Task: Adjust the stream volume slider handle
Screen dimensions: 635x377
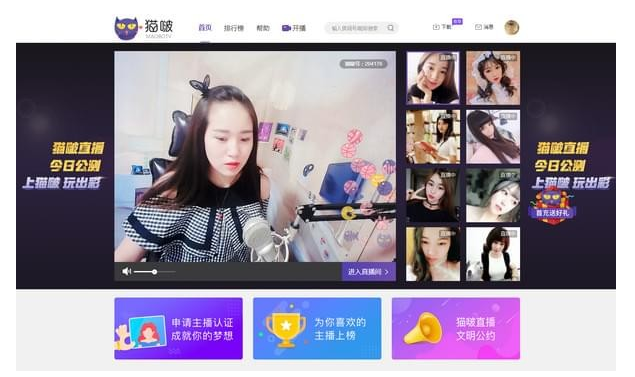Action: tap(154, 272)
